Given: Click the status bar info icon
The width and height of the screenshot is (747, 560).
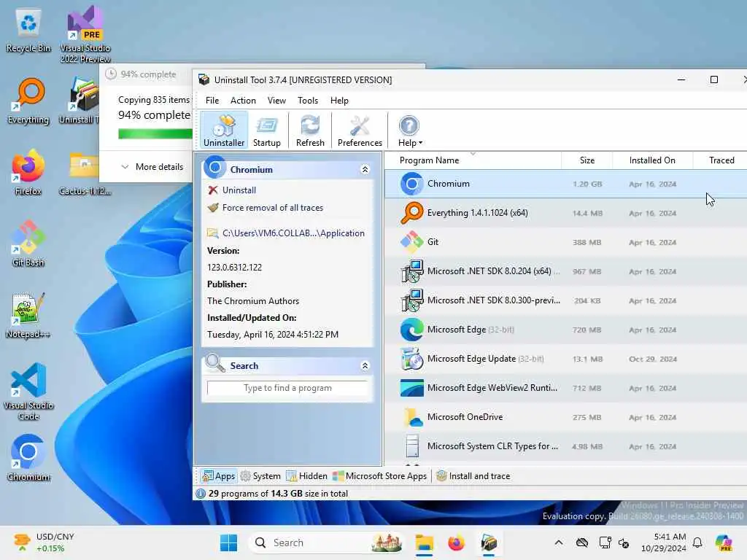Looking at the screenshot, I should [201, 494].
